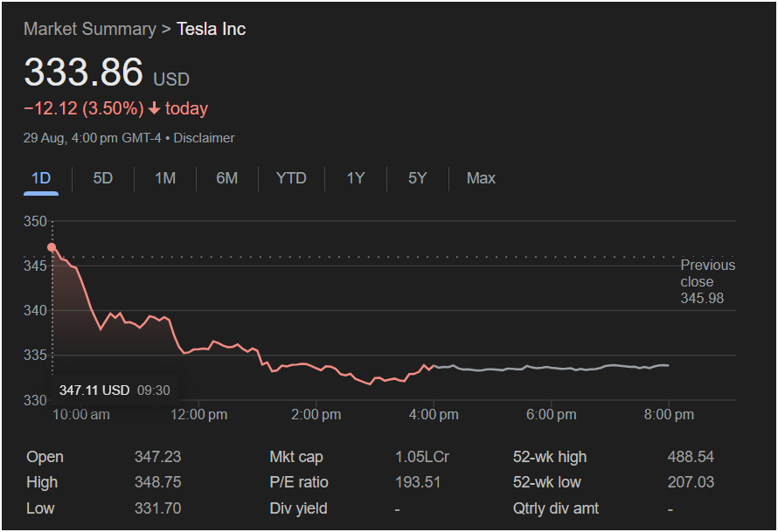778x532 pixels.
Task: Click the chart marker dot at 09:30
Action: point(52,247)
